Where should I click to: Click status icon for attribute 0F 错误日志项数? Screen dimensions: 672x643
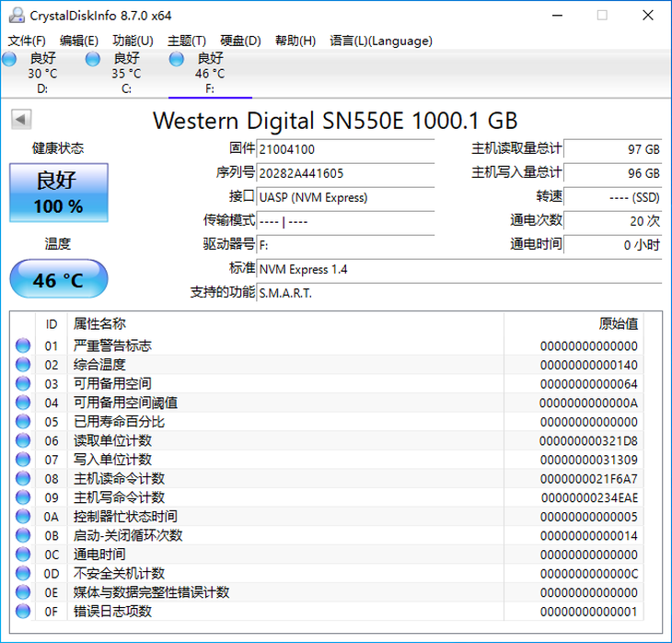click(23, 612)
